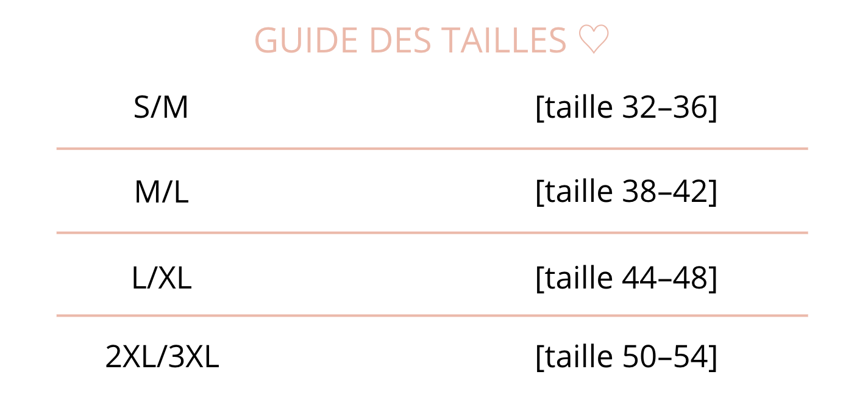Select the M/L size label

161,192
